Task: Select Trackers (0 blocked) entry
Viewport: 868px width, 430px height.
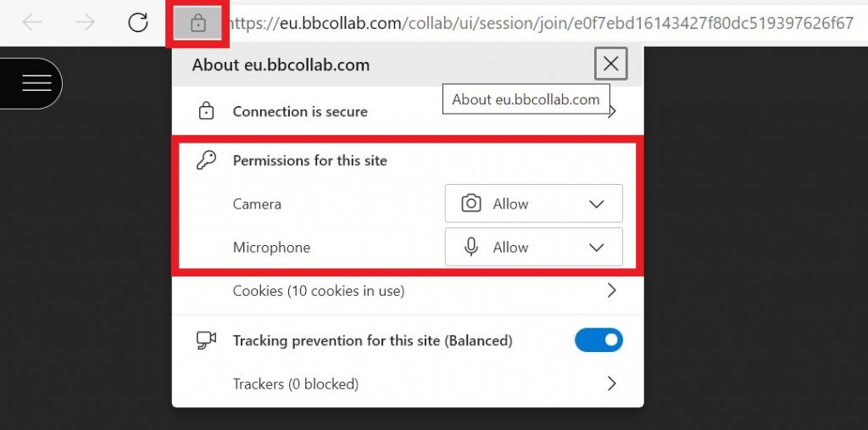Action: tap(296, 383)
